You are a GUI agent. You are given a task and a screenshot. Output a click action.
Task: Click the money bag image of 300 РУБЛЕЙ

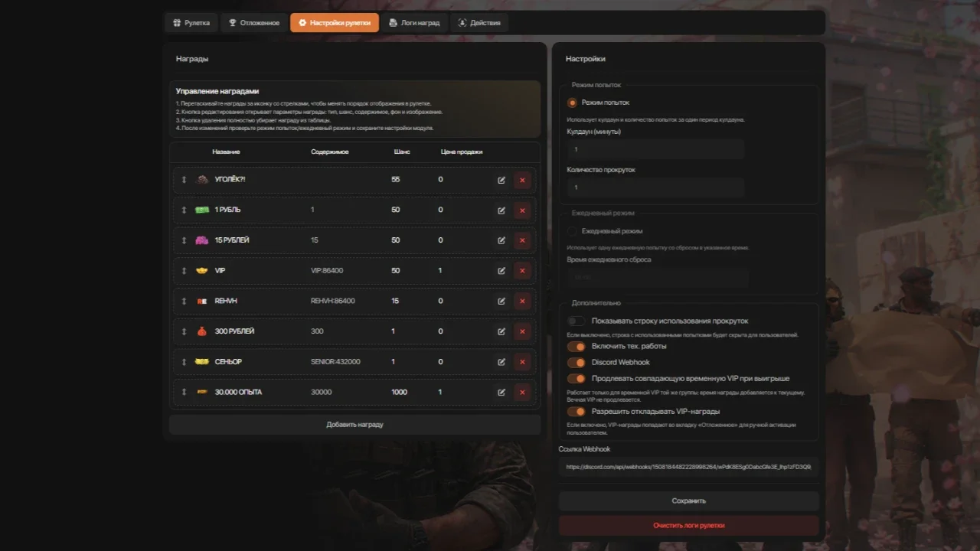click(202, 331)
